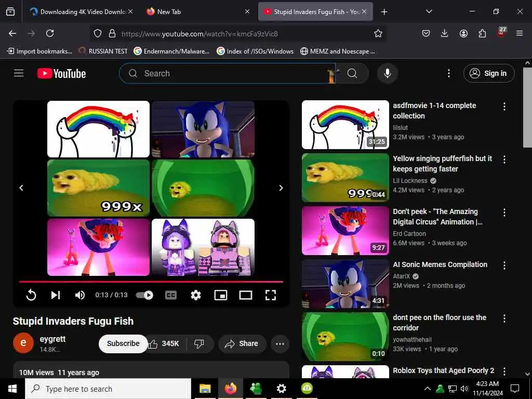Open YouTube settings three-dot menu

(449, 73)
